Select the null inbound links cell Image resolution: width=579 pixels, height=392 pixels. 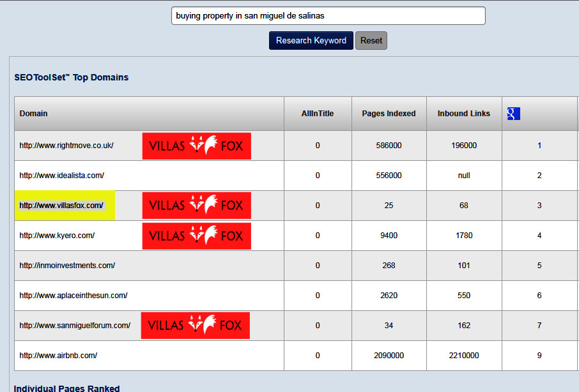pyautogui.click(x=464, y=176)
